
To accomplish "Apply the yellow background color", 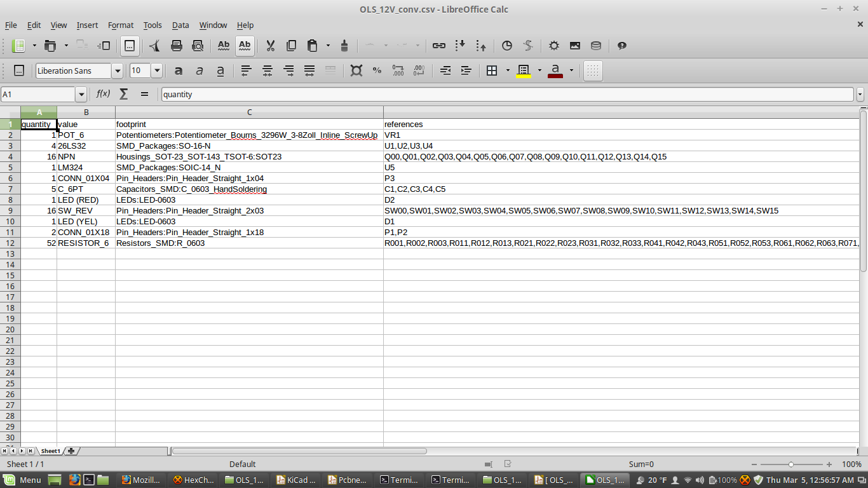I will pos(524,71).
